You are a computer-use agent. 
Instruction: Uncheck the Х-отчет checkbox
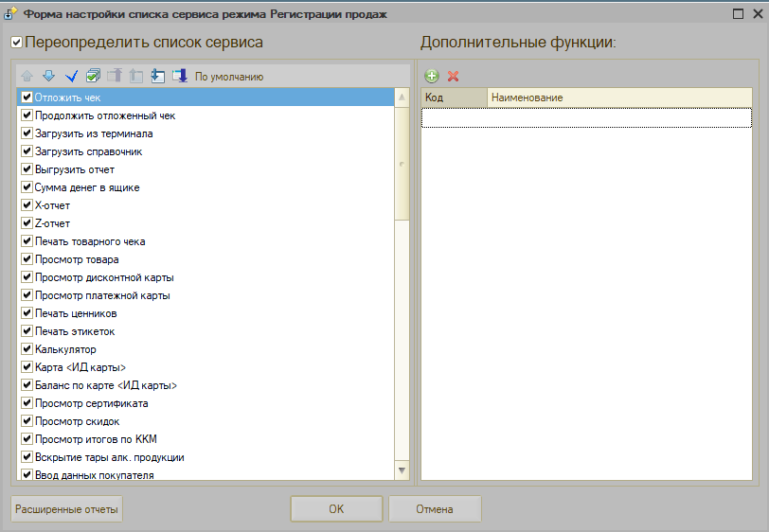[x=27, y=205]
